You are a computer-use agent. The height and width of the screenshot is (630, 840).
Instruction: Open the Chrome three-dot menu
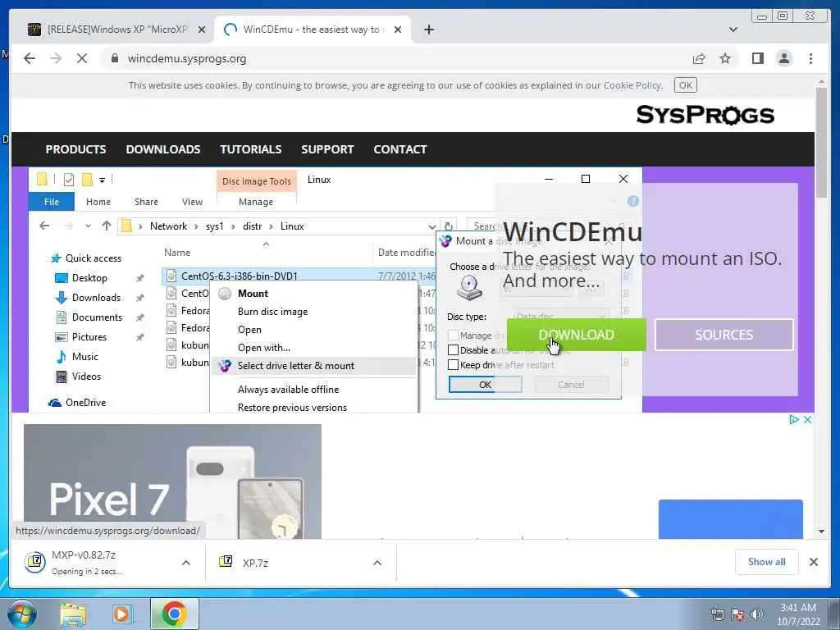810,58
